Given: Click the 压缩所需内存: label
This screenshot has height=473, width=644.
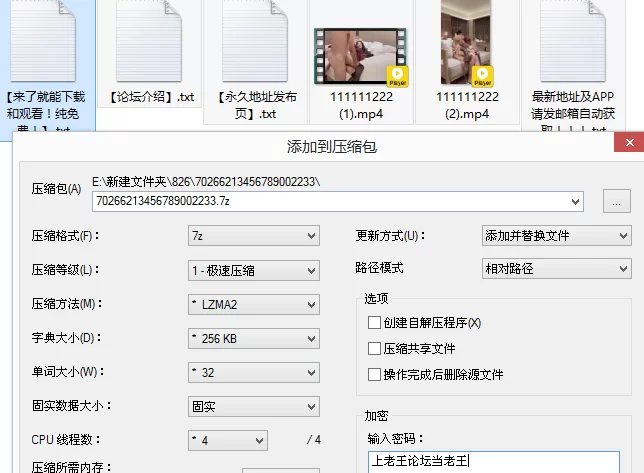Looking at the screenshot, I should pos(71,467).
